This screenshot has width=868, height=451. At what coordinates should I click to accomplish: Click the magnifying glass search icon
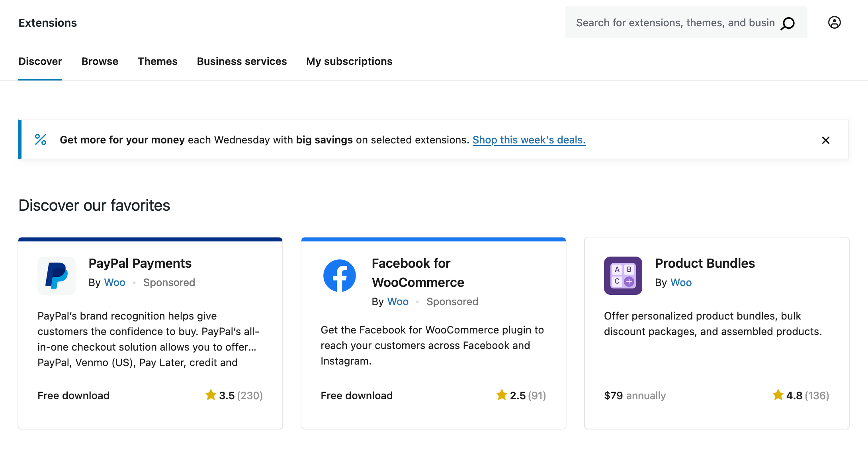(x=787, y=23)
